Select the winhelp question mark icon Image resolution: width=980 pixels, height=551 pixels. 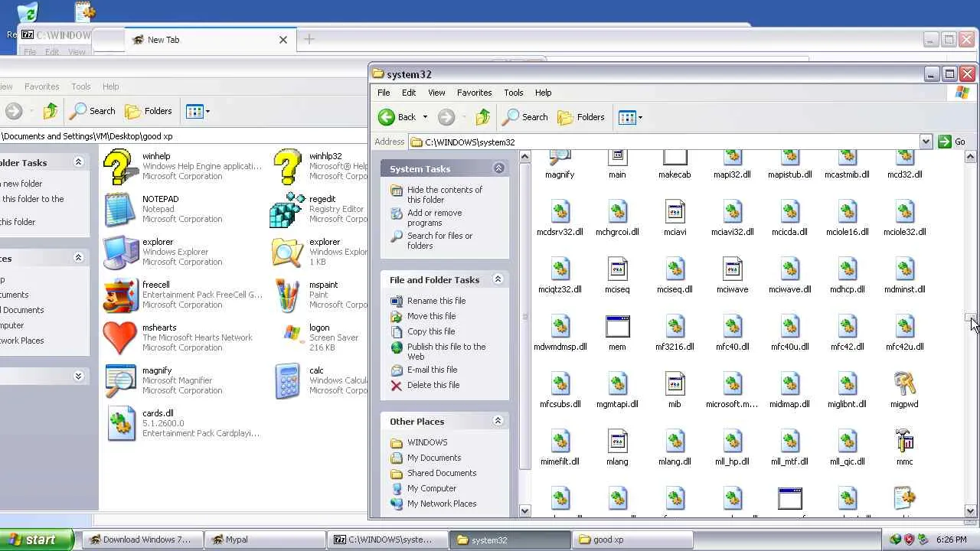[x=120, y=167]
